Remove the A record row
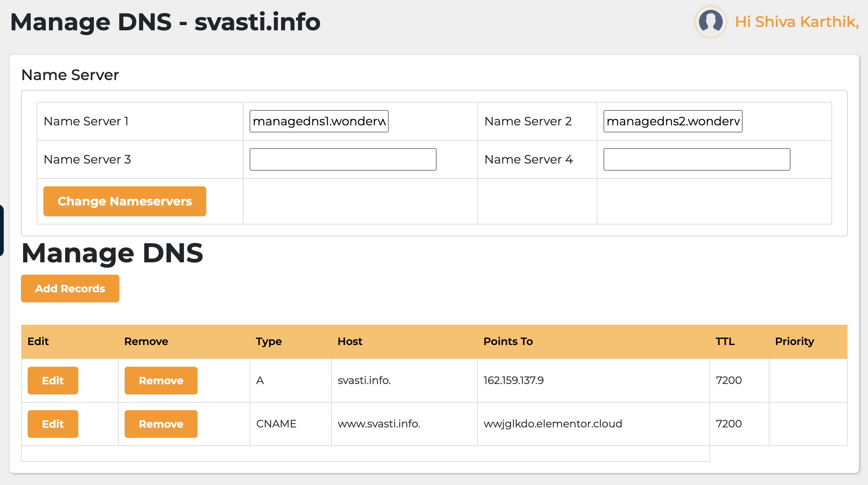 (161, 381)
